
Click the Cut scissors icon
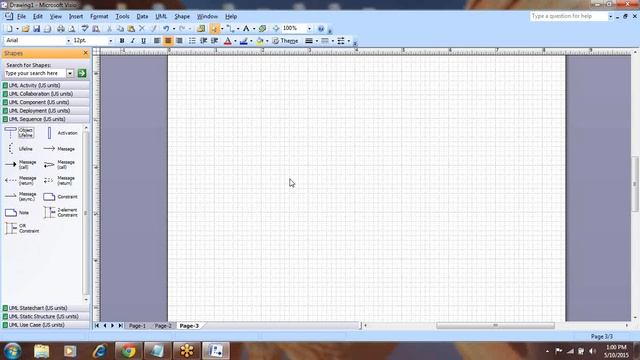tap(109, 29)
